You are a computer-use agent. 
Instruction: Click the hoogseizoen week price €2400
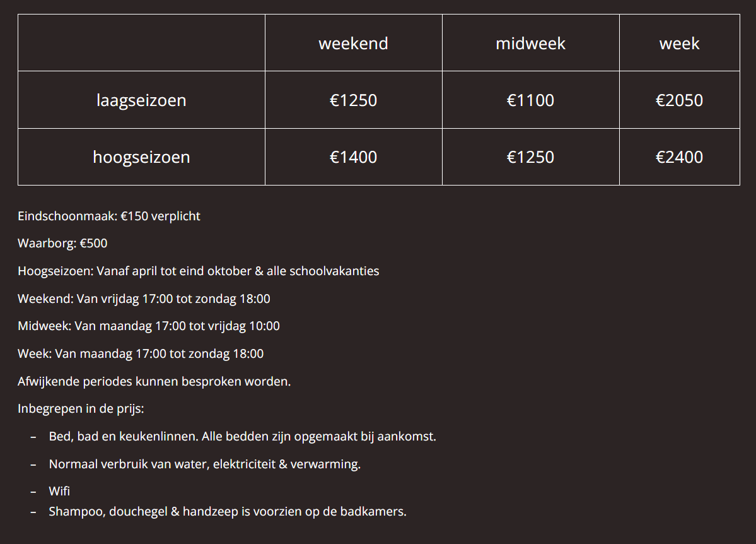(679, 157)
